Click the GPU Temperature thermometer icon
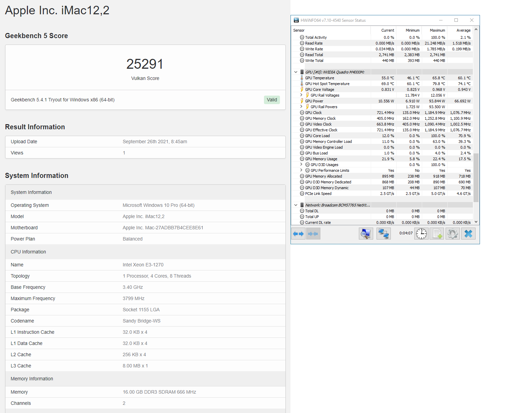 (302, 78)
